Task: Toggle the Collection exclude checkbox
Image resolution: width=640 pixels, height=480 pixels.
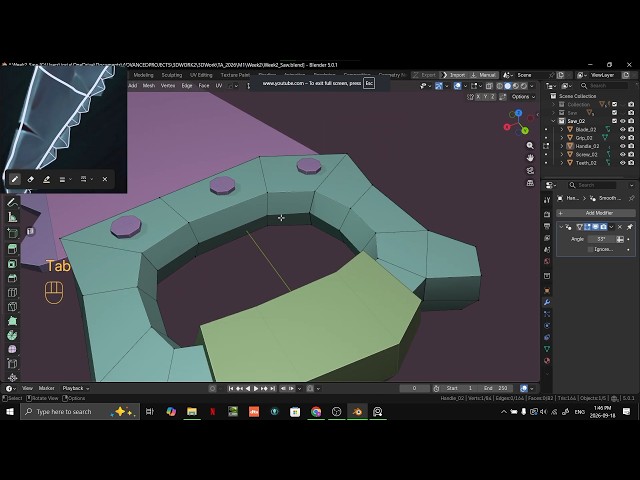Action: (x=614, y=104)
